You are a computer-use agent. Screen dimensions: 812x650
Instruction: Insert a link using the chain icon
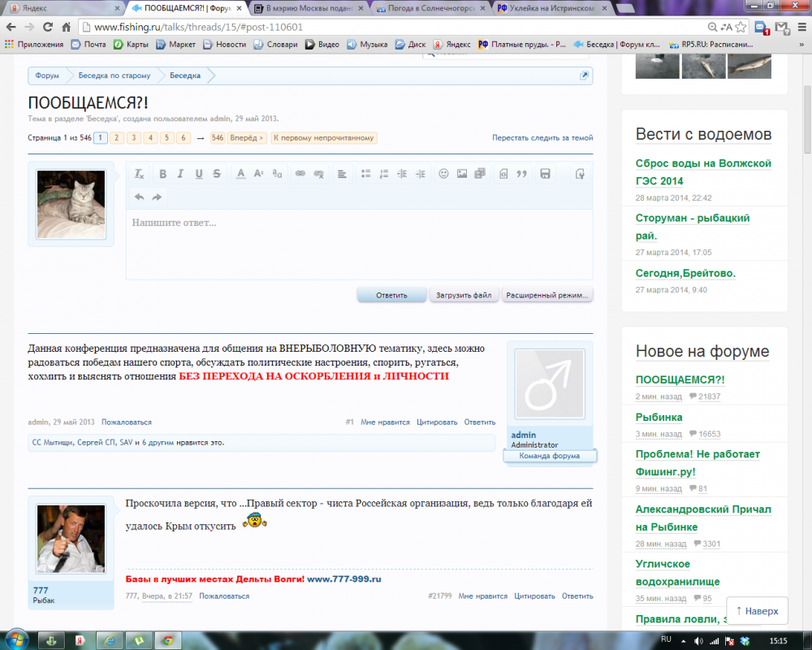point(300,174)
